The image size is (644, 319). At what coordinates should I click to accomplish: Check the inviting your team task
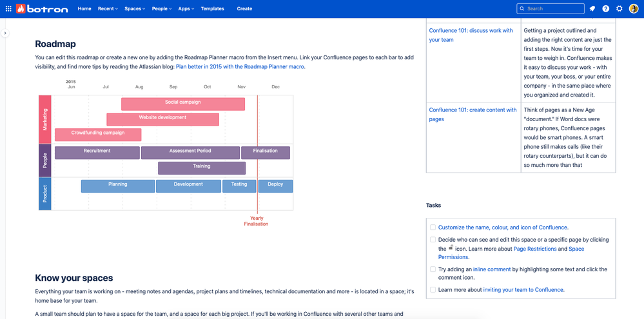(x=433, y=289)
